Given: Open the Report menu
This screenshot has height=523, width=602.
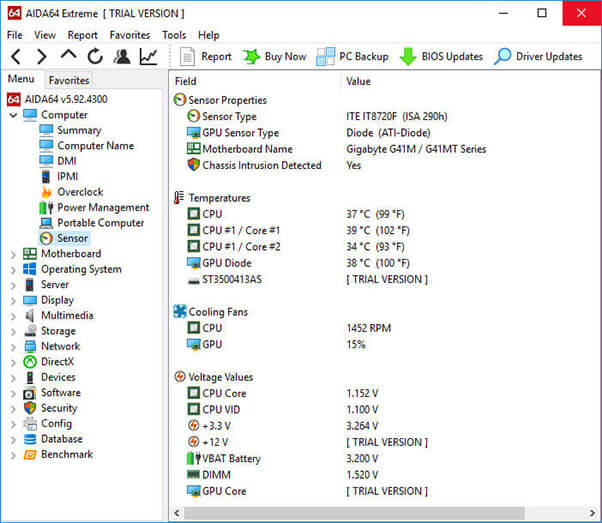Looking at the screenshot, I should coord(83,35).
